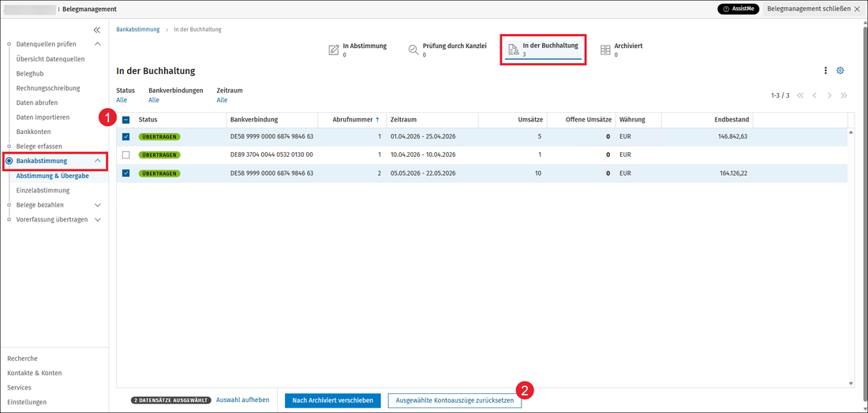This screenshot has width=868, height=413.
Task: Switch to Archiviert tab
Action: pyautogui.click(x=621, y=50)
